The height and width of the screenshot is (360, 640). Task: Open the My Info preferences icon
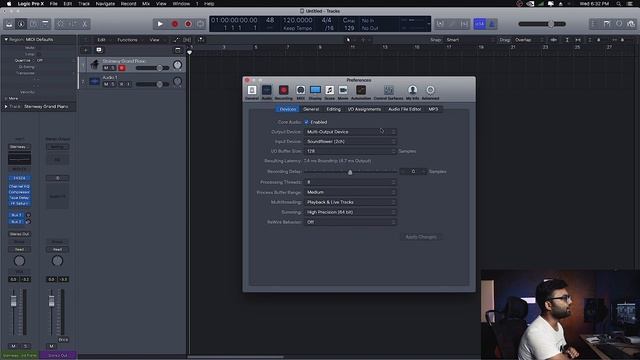[412, 92]
